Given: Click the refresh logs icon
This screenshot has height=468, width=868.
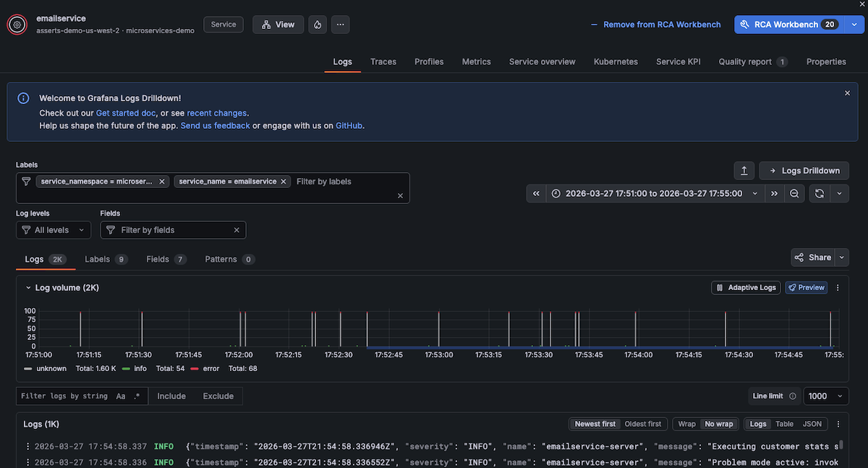Looking at the screenshot, I should coord(820,194).
